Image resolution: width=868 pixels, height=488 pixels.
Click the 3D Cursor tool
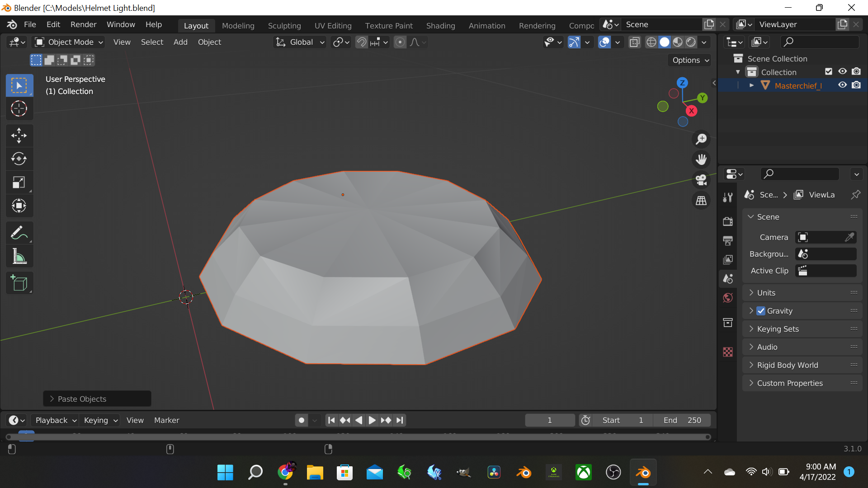(19, 108)
